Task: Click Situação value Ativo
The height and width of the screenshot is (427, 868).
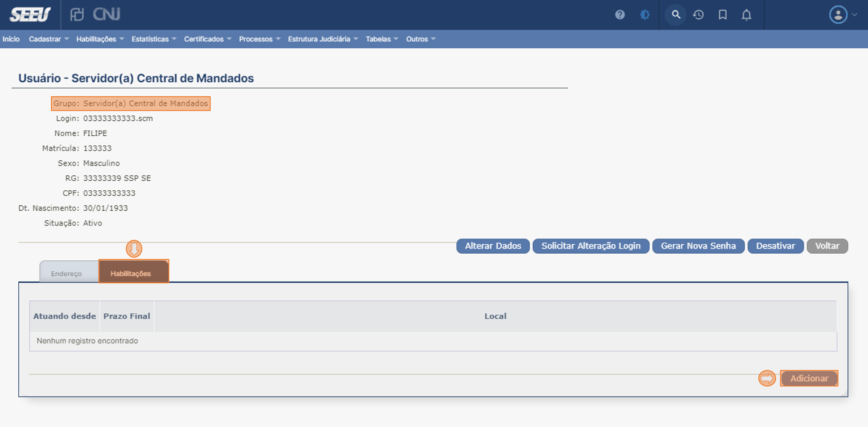Action: point(92,223)
